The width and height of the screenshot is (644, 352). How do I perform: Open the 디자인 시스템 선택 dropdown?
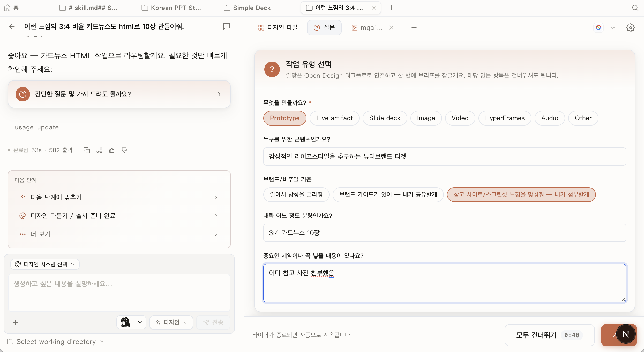tap(45, 264)
